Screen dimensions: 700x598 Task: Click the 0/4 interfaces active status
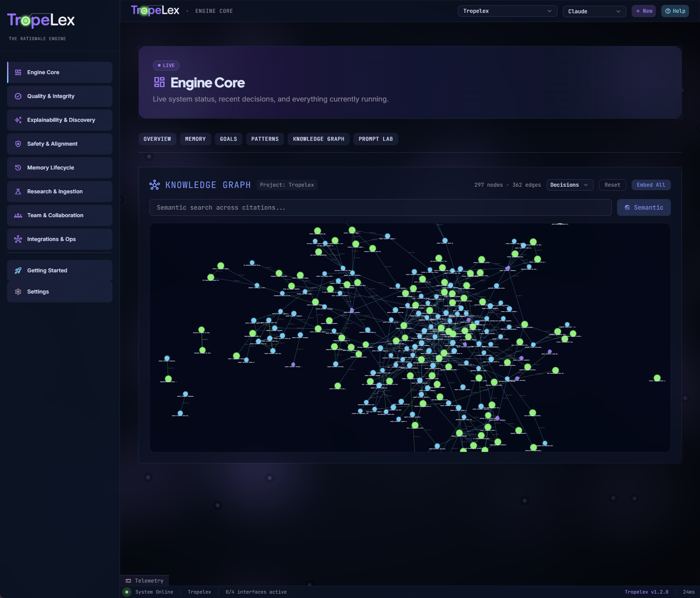point(256,592)
